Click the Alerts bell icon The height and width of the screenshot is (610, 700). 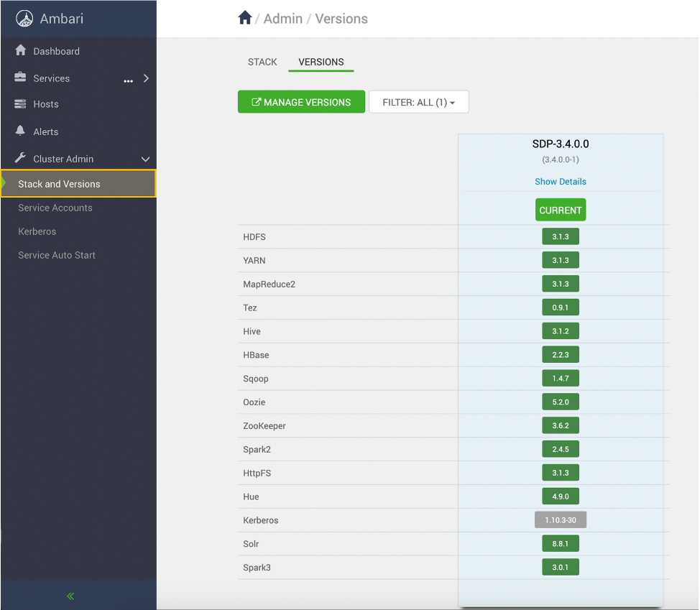click(20, 130)
